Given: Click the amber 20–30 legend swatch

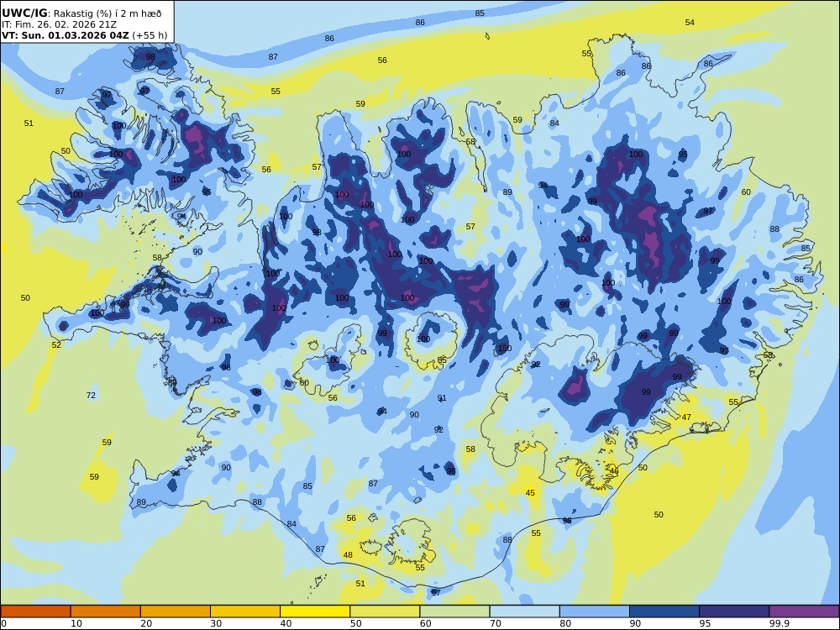Looking at the screenshot, I should (x=176, y=612).
